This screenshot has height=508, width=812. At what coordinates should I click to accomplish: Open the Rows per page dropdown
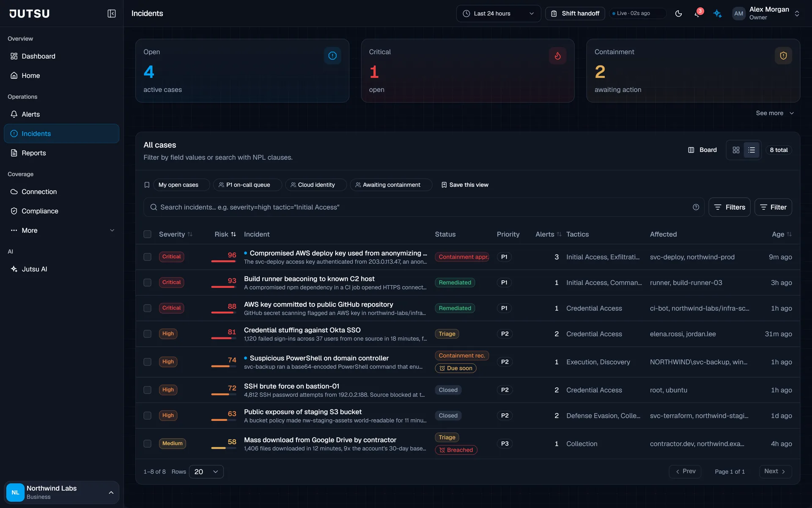(206, 472)
